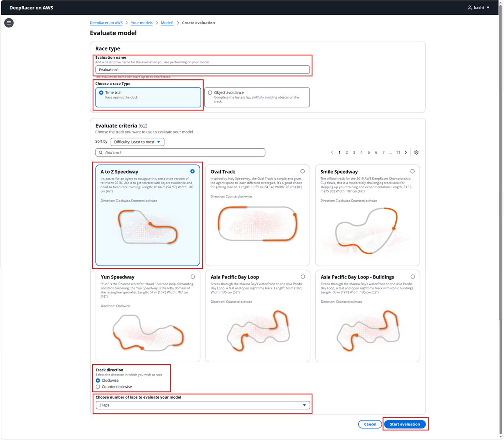Open the kashi account menu

(x=477, y=7)
